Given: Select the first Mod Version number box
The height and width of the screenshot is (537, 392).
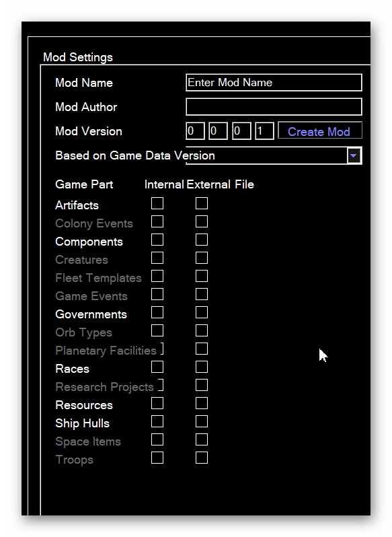Looking at the screenshot, I should coord(195,131).
